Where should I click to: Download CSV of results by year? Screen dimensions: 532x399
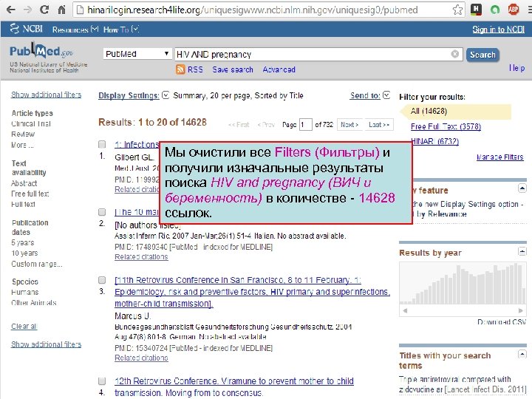click(x=502, y=321)
